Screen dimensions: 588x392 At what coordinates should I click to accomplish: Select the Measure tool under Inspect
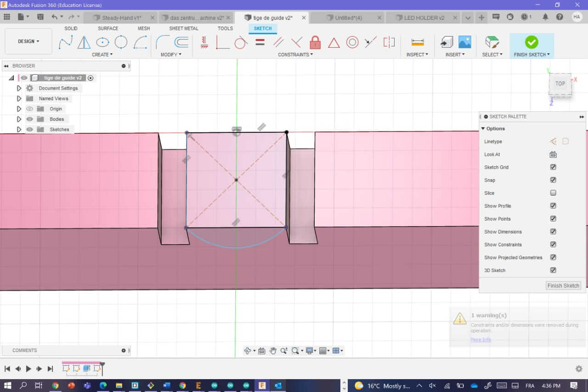pyautogui.click(x=418, y=43)
